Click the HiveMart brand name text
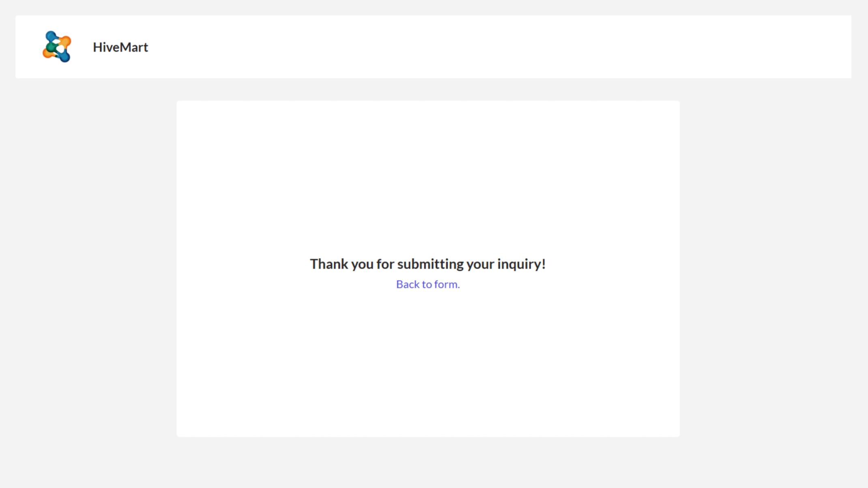 (x=120, y=47)
